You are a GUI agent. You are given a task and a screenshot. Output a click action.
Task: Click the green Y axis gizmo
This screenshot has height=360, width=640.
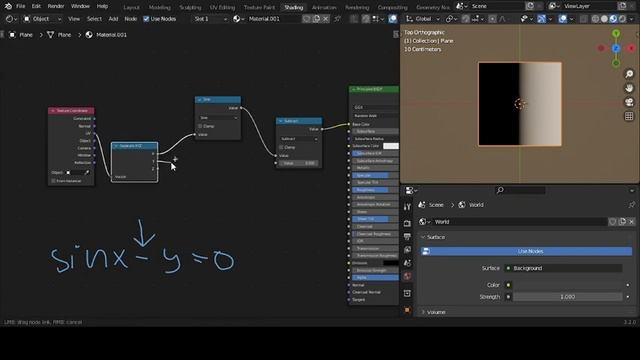616,33
